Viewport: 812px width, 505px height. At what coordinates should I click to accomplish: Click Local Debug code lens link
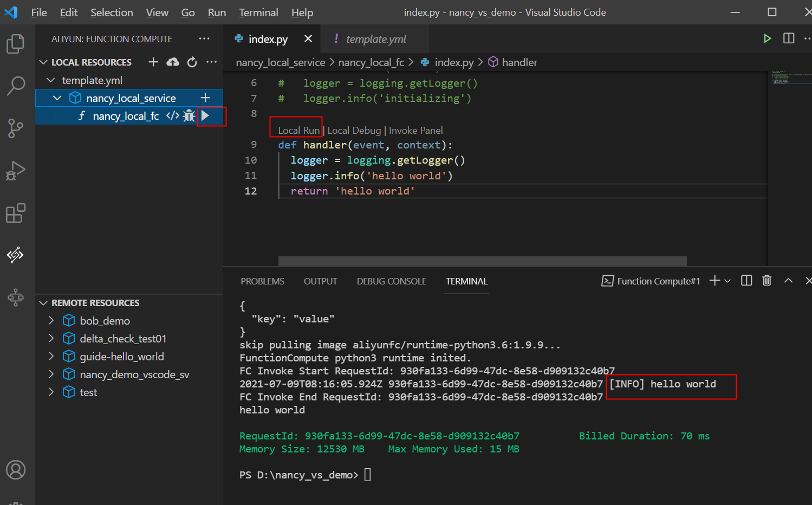click(354, 130)
